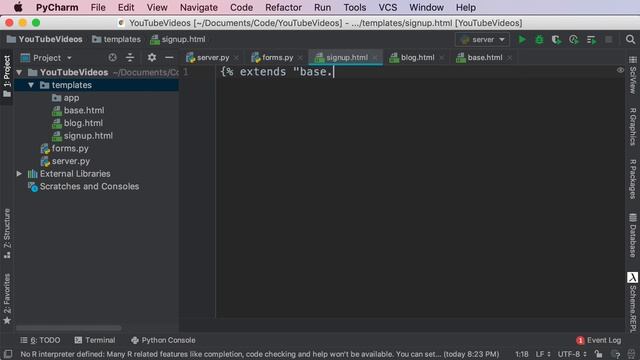Open the SciView tool window

pos(633,75)
